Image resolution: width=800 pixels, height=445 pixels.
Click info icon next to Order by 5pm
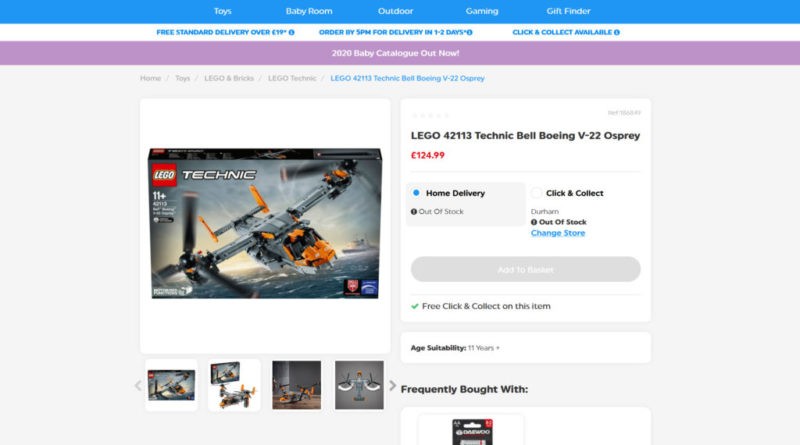[x=470, y=32]
